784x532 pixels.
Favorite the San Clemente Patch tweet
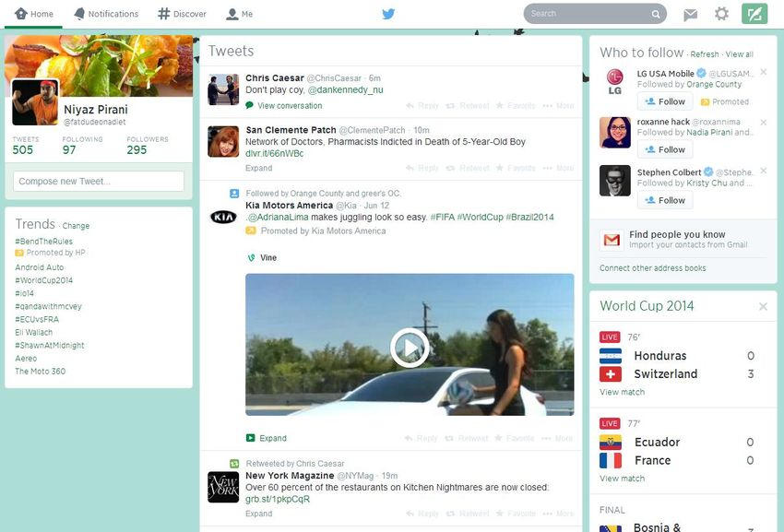(x=516, y=168)
